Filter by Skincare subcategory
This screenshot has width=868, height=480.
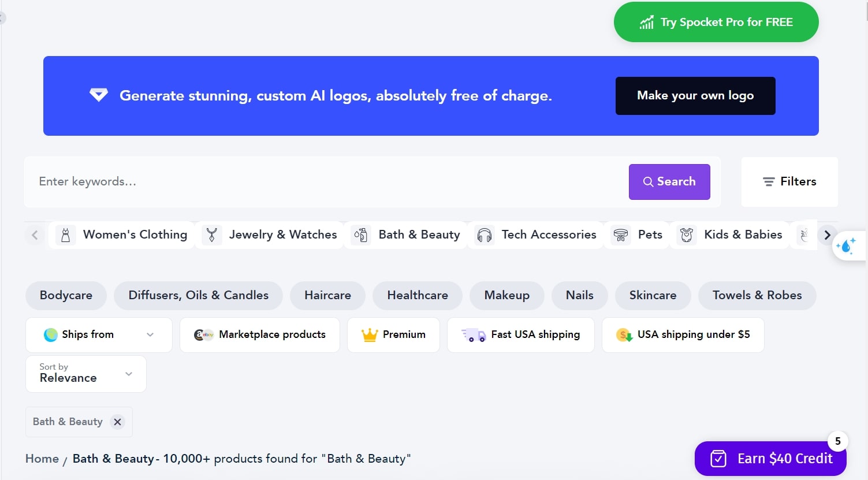[x=653, y=296]
